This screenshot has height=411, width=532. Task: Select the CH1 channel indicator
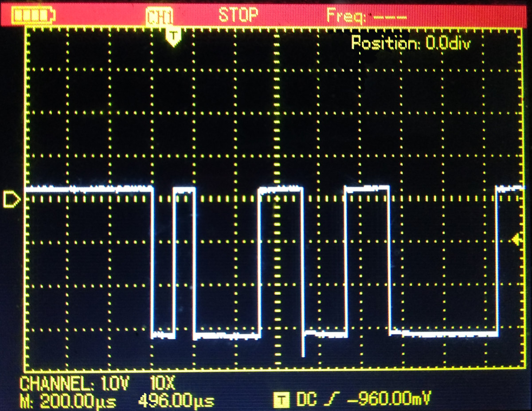[x=159, y=17]
